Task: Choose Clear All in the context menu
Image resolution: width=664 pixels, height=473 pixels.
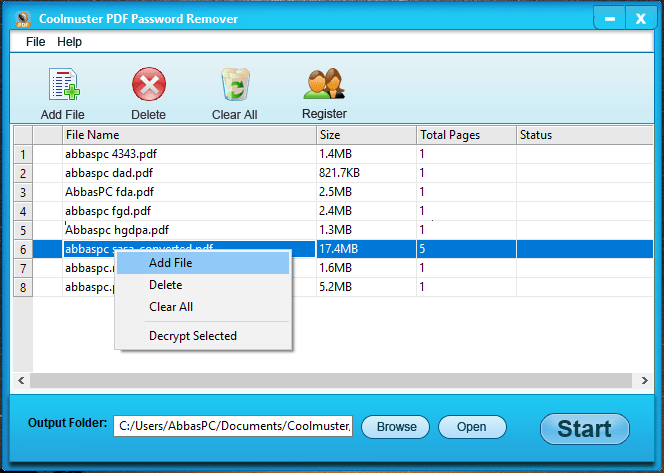Action: coord(203,307)
